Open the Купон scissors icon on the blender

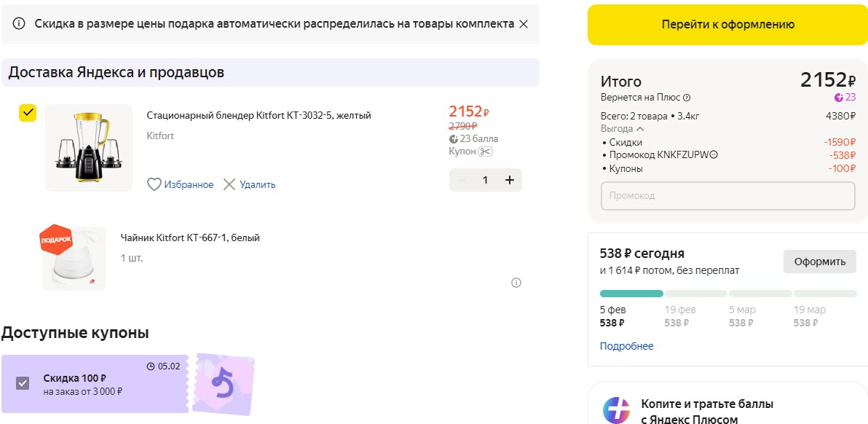485,151
